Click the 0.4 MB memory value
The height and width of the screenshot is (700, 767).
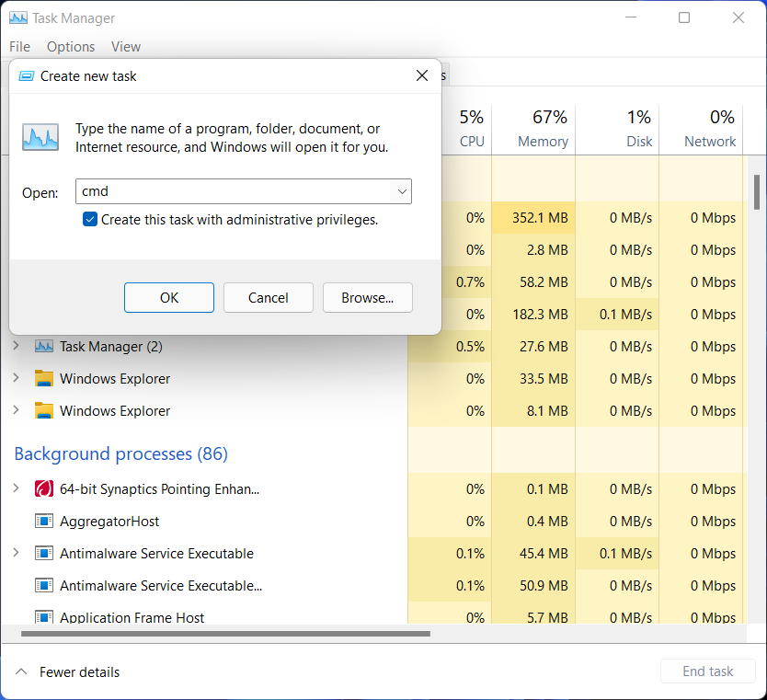tap(547, 522)
